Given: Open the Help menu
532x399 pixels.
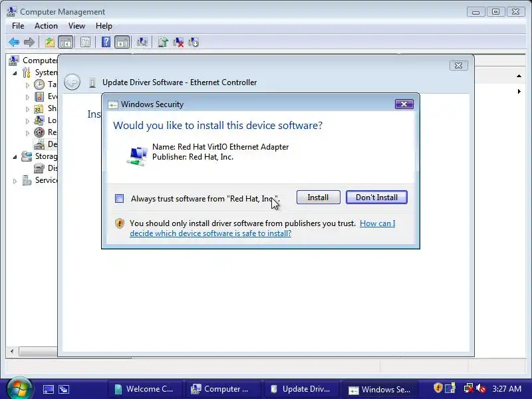Looking at the screenshot, I should pos(104,26).
